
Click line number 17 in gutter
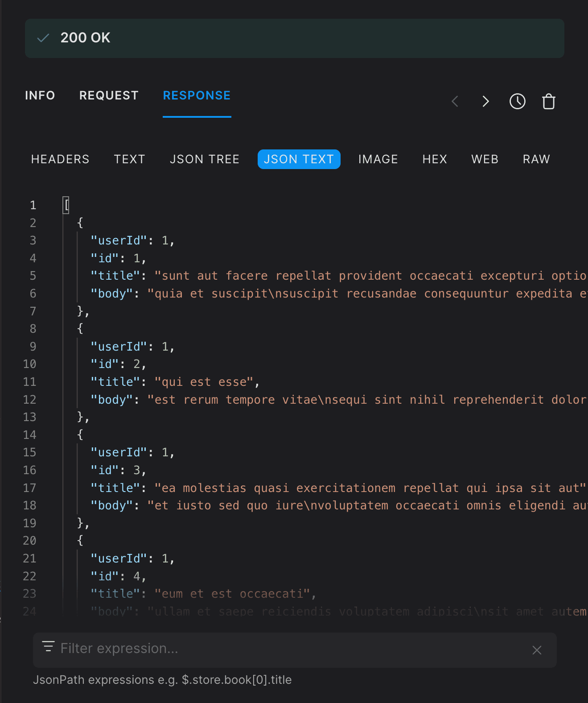[x=30, y=488]
